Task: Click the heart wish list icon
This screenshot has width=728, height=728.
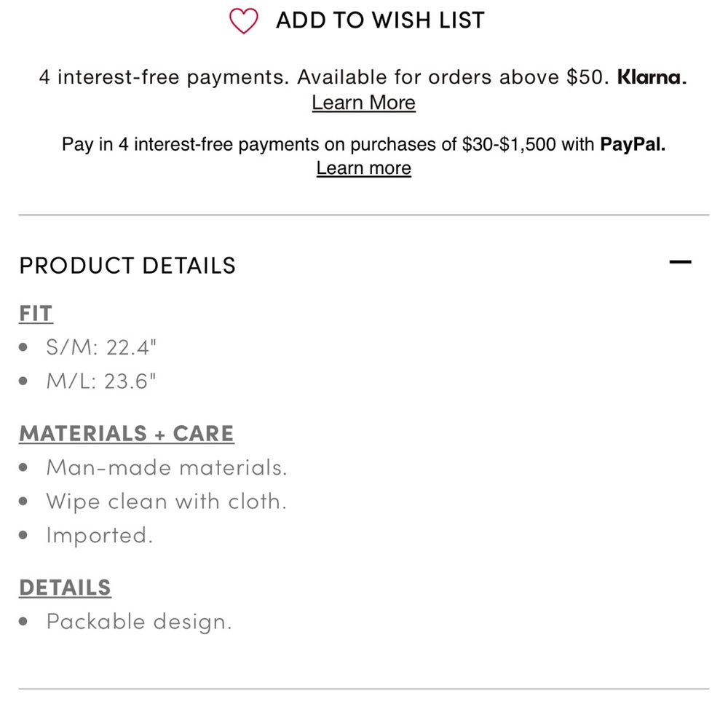Action: (x=243, y=21)
